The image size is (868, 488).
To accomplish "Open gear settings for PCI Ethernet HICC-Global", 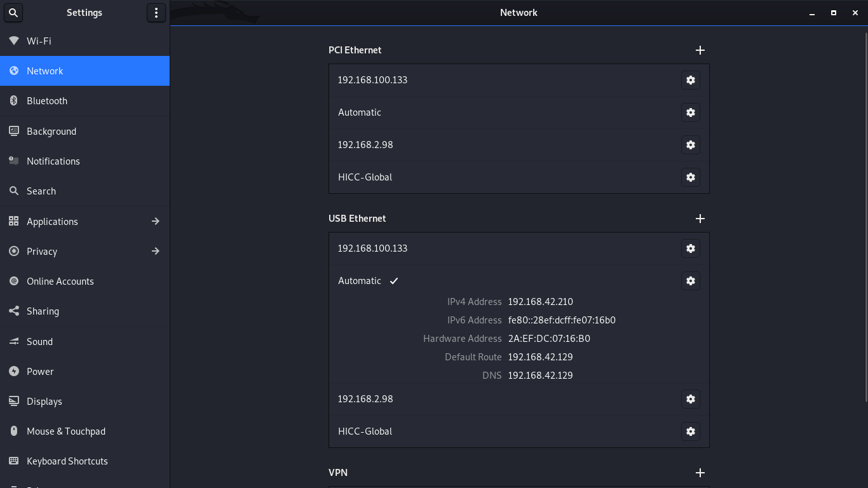I will pos(691,177).
